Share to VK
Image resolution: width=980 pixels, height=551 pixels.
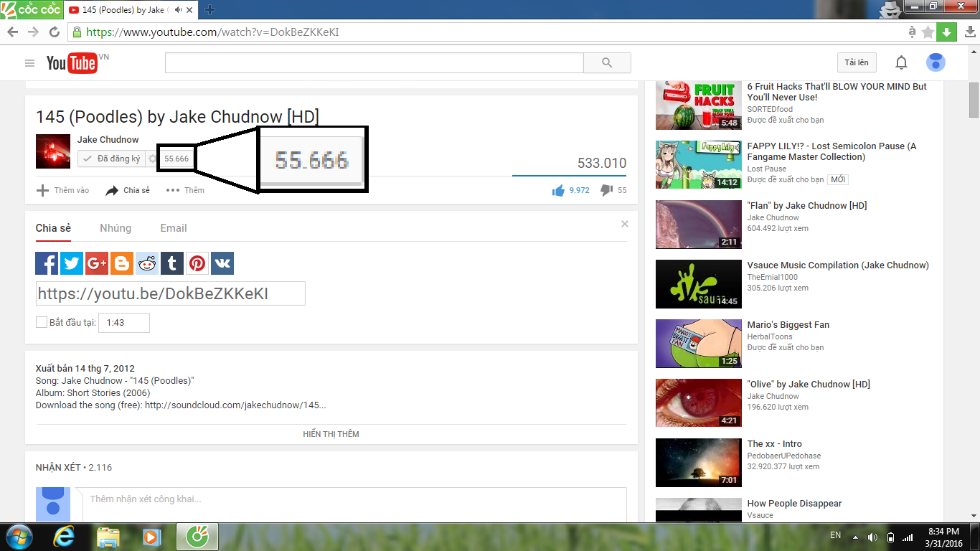tap(222, 263)
